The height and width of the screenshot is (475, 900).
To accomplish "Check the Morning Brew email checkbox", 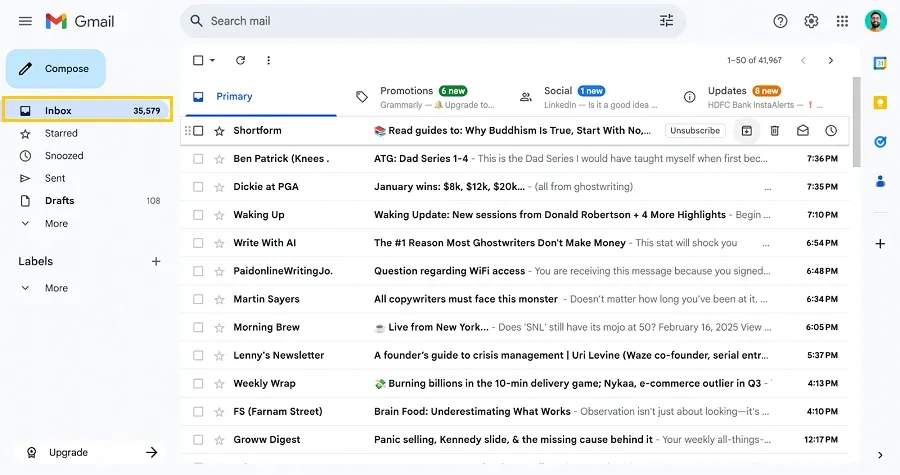I will 198,328.
